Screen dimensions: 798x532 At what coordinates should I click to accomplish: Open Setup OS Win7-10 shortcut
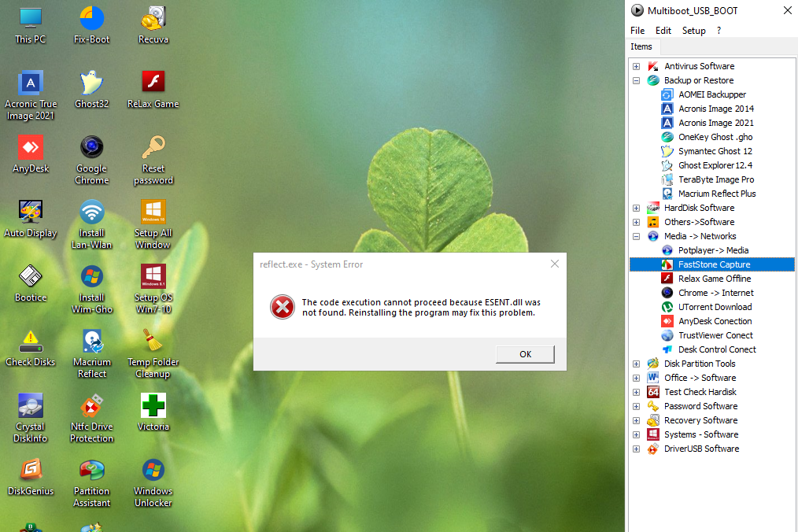click(153, 290)
